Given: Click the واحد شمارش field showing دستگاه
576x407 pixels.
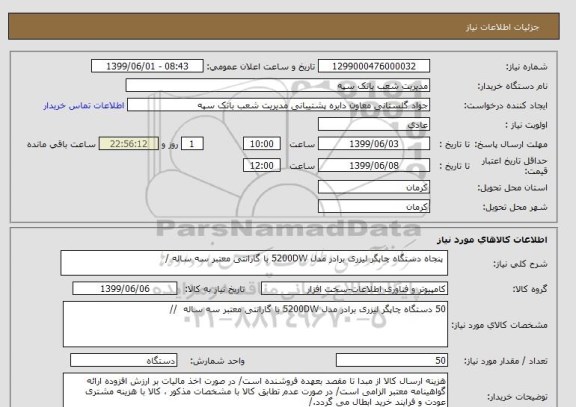Looking at the screenshot, I should click(123, 360).
